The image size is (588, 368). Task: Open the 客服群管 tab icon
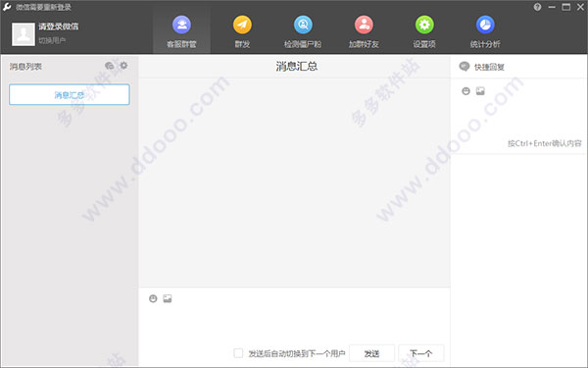tap(181, 25)
